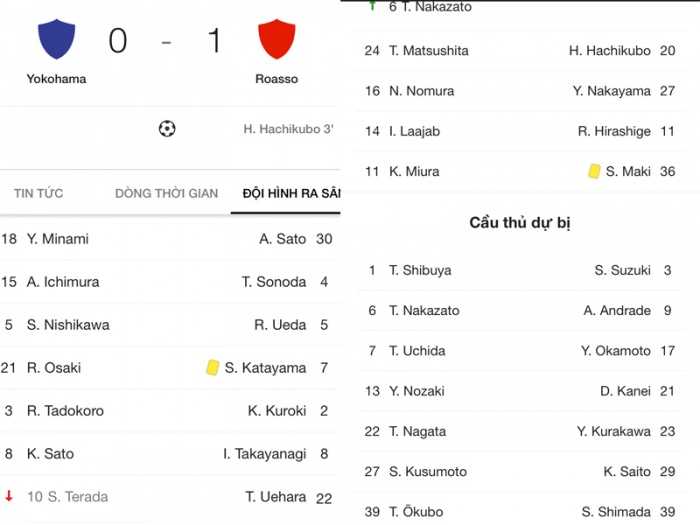The width and height of the screenshot is (700, 525).
Task: Click the soccer ball goal icon
Action: [167, 129]
